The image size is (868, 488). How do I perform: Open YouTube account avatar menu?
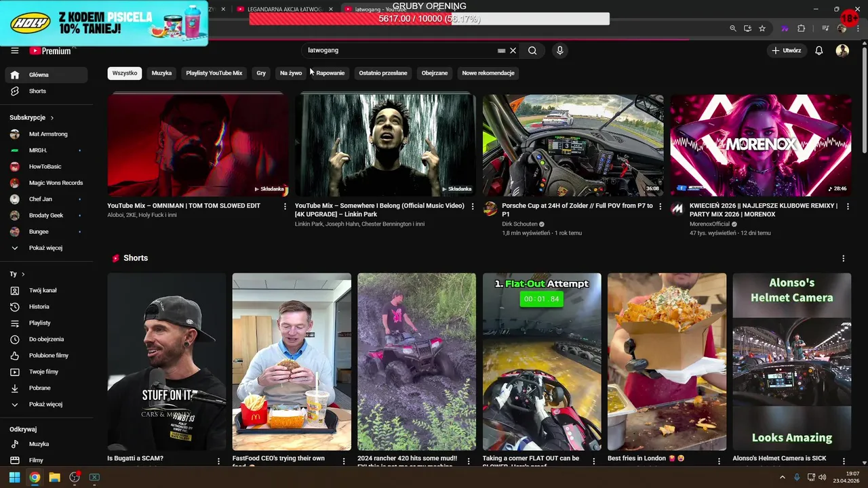(842, 50)
